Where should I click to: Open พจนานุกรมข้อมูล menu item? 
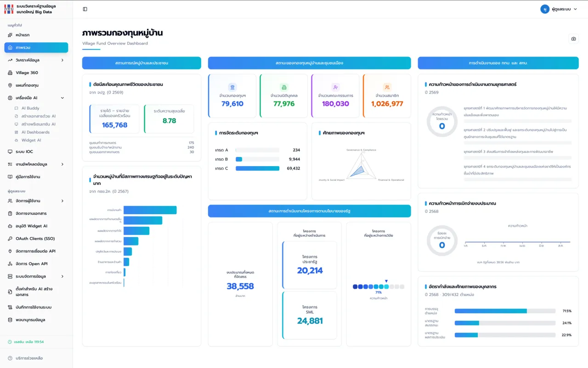click(x=36, y=320)
